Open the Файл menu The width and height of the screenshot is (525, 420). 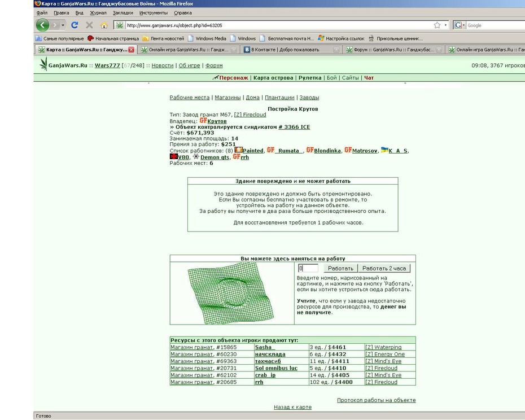click(42, 13)
